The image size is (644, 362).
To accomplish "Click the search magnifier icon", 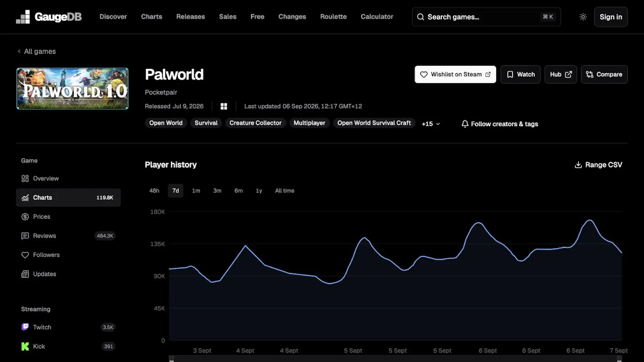I will [421, 17].
